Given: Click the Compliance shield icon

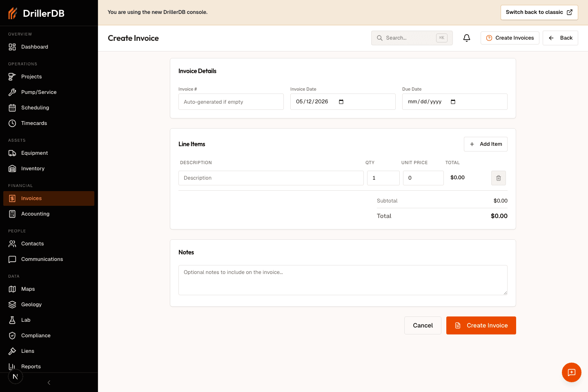Looking at the screenshot, I should tap(12, 336).
